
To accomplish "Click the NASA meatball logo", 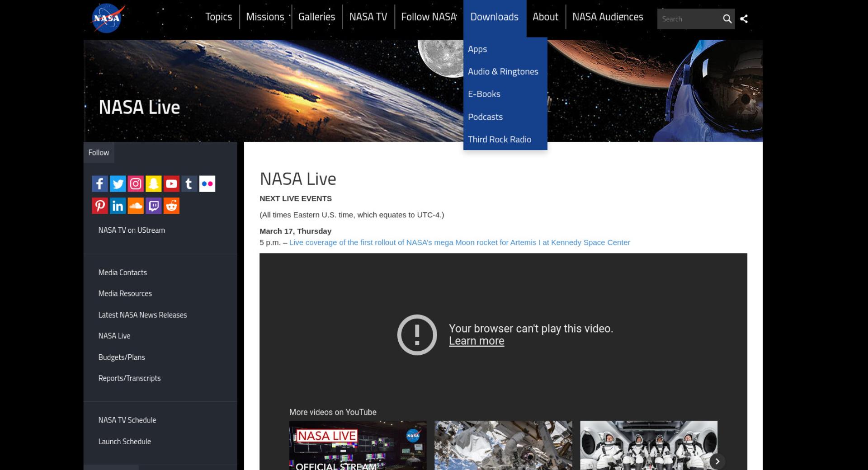I will click(x=108, y=19).
